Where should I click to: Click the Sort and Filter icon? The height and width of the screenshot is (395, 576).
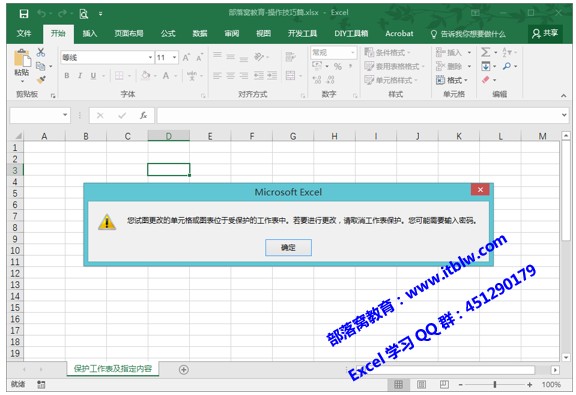pos(507,52)
